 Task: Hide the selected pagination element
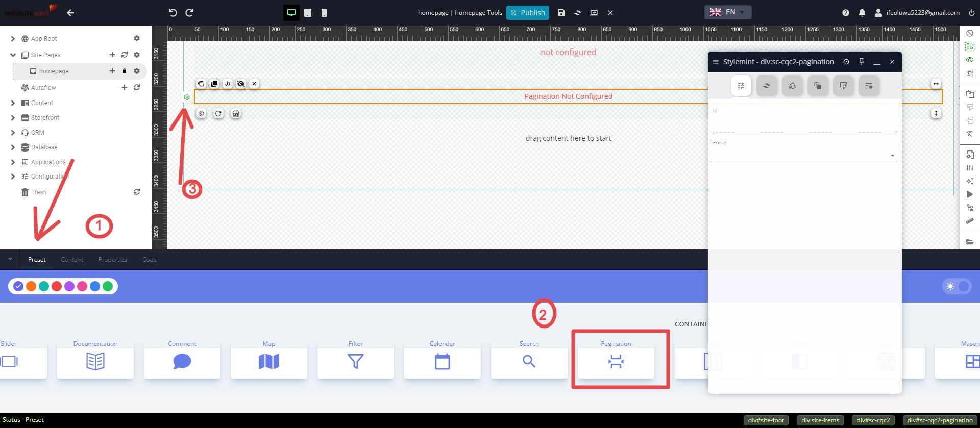coord(241,84)
